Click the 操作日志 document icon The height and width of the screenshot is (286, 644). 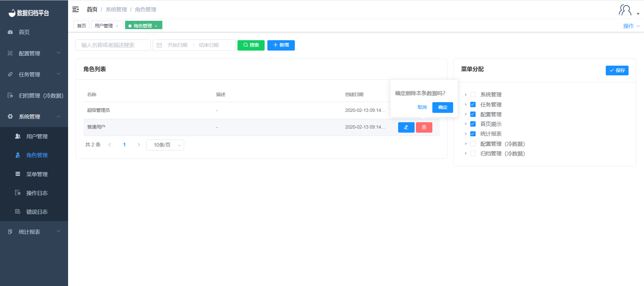[x=18, y=193]
